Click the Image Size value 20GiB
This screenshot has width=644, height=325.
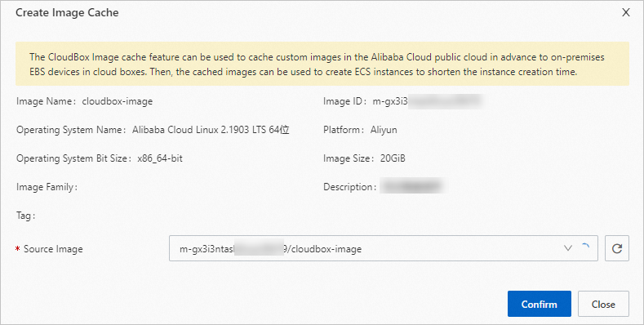393,158
